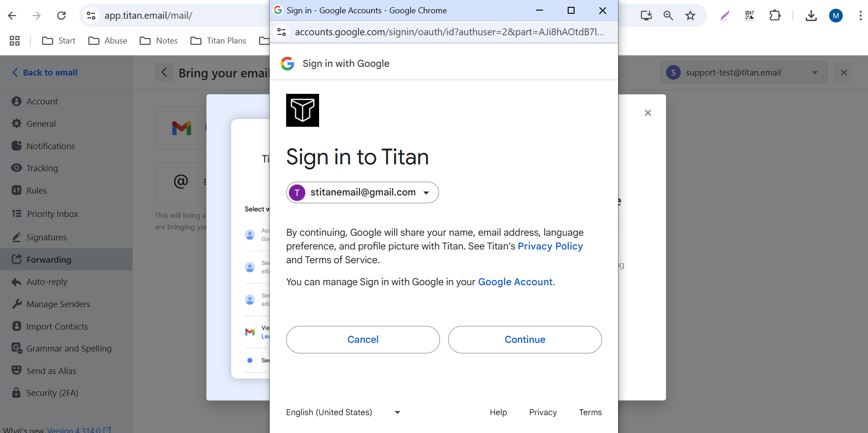Open Grammar and Spelling settings
The image size is (868, 433).
click(66, 348)
